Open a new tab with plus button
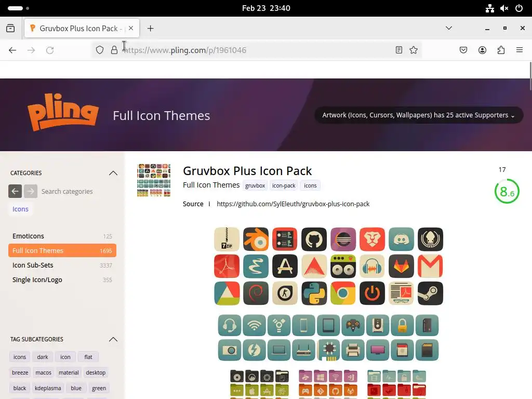The width and height of the screenshot is (532, 399). [150, 28]
